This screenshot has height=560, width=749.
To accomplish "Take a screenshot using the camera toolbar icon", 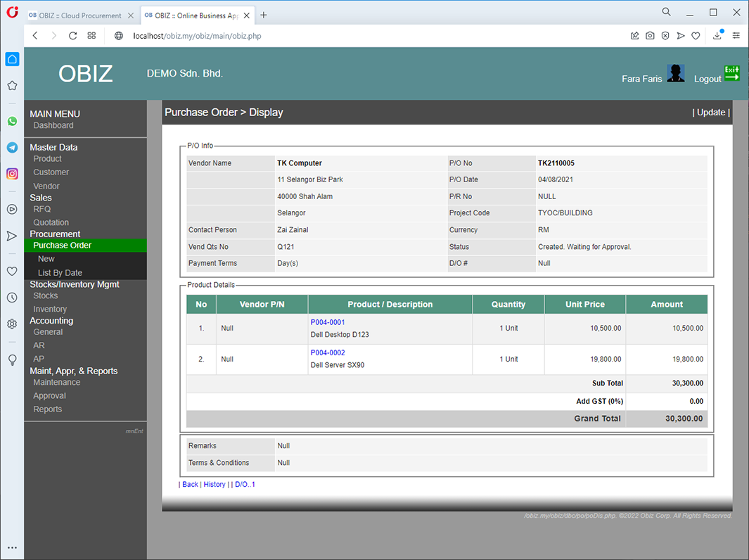I will click(650, 35).
